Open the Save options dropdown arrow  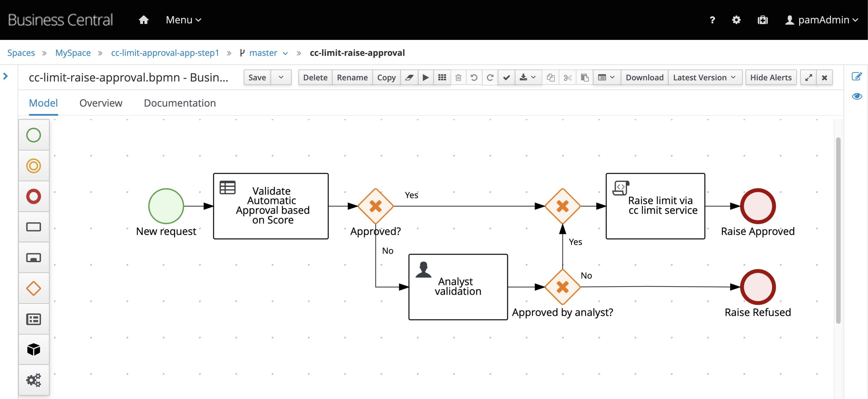pos(281,78)
